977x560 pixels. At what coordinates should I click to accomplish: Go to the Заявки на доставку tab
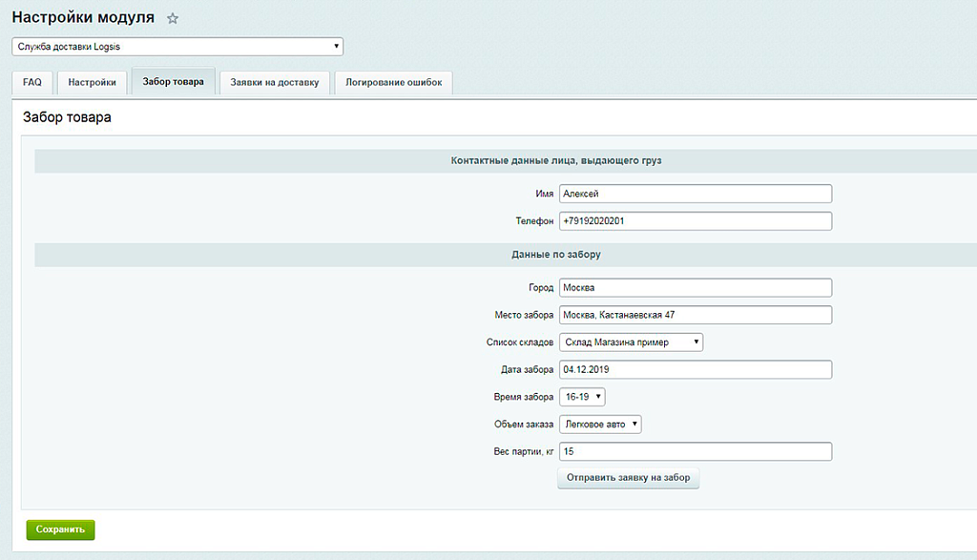click(275, 83)
